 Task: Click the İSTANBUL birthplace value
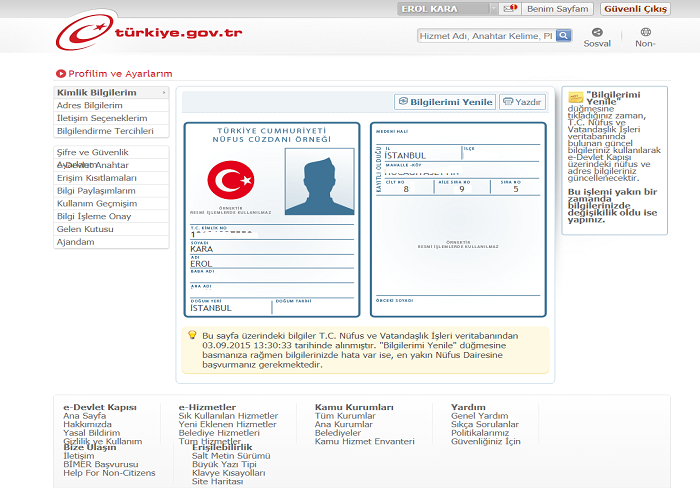211,308
